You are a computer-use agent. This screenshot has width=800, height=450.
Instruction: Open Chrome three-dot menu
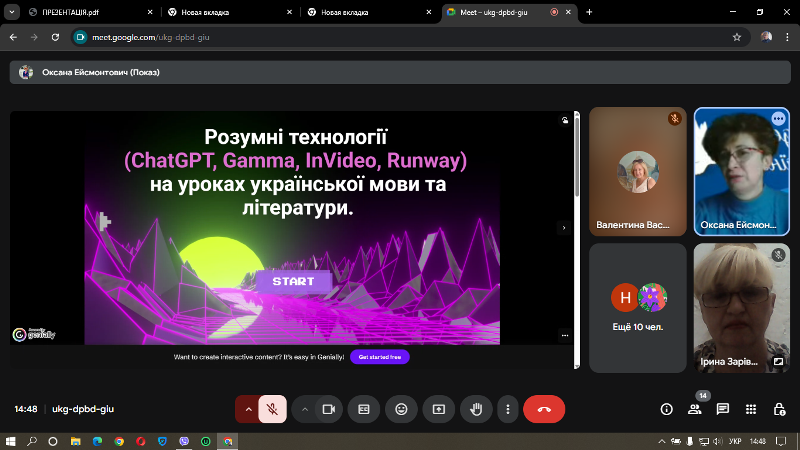[787, 37]
